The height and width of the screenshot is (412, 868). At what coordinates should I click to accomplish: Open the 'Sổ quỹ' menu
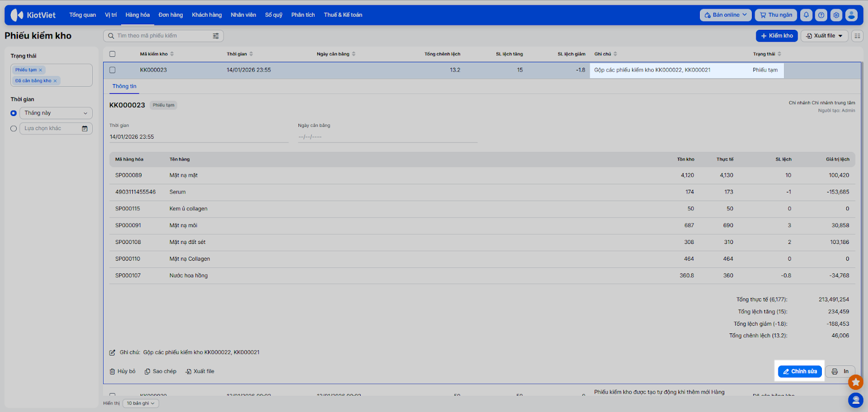(x=274, y=15)
